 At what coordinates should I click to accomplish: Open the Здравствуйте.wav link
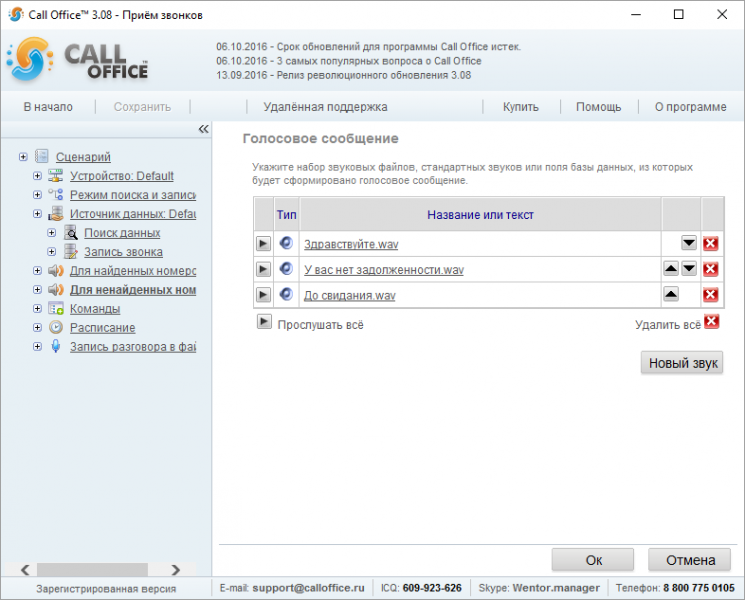tap(351, 244)
